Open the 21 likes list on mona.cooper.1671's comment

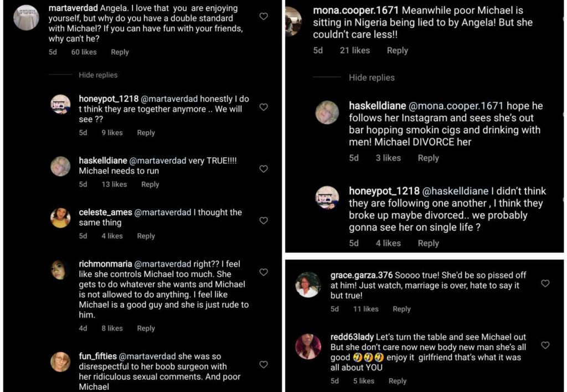354,50
